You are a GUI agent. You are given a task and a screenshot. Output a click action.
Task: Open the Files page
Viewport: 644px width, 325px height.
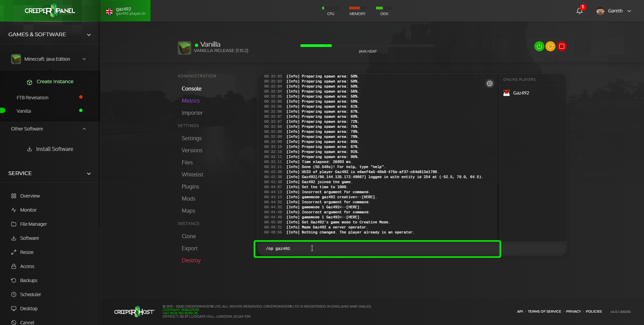click(187, 162)
